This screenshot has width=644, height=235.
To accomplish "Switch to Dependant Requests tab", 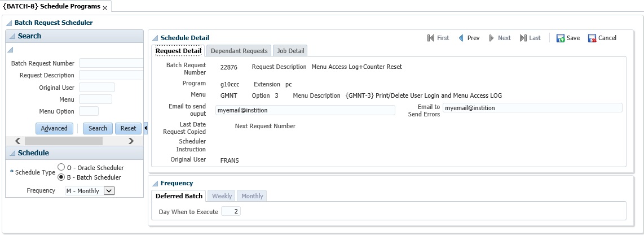I will click(x=239, y=51).
